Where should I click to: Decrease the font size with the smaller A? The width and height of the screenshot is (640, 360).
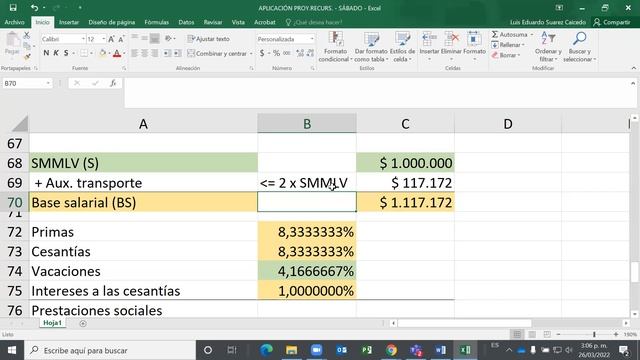[x=121, y=39]
